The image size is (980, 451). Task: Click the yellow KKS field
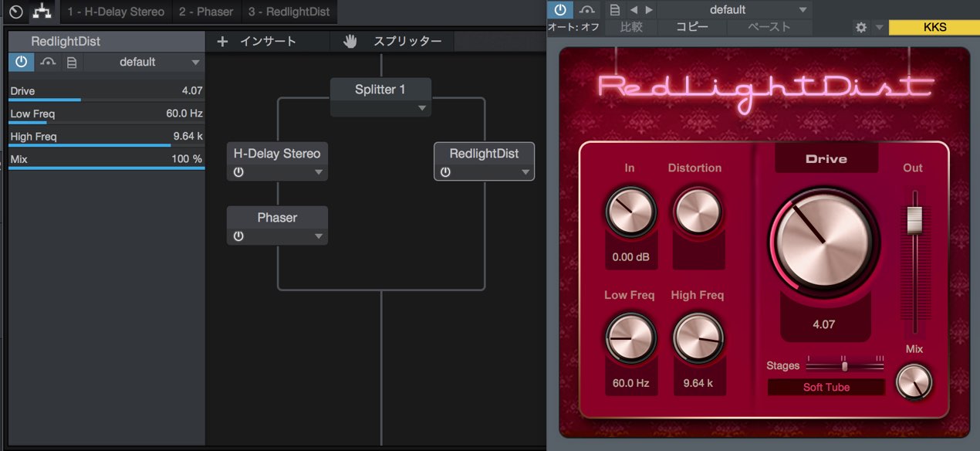(934, 27)
